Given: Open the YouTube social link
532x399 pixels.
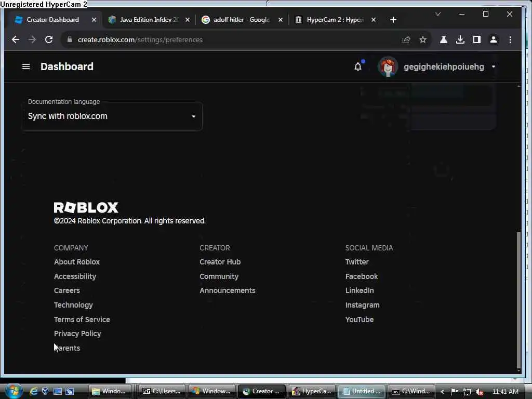Looking at the screenshot, I should (x=360, y=320).
